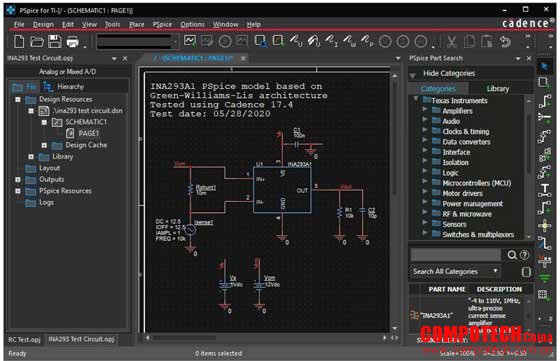Click the New document toolbar icon
This screenshot has height=361, width=560.
tap(19, 41)
